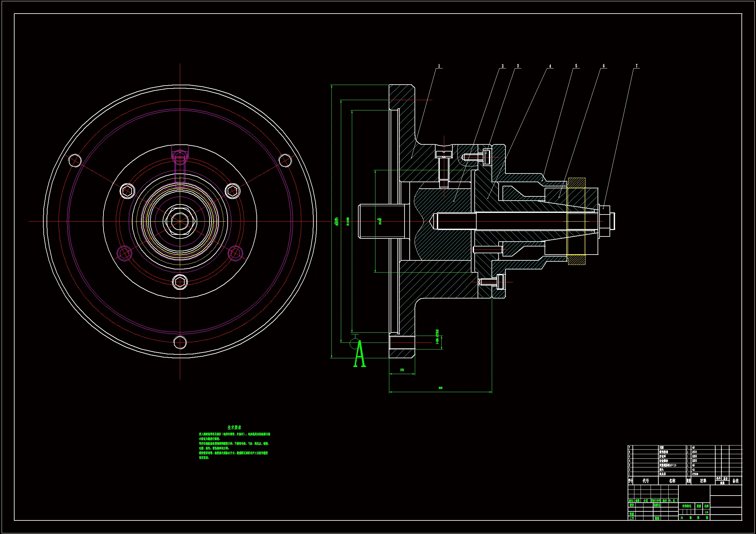Click the hexagon nut at circular view center
The image size is (756, 534).
[180, 221]
